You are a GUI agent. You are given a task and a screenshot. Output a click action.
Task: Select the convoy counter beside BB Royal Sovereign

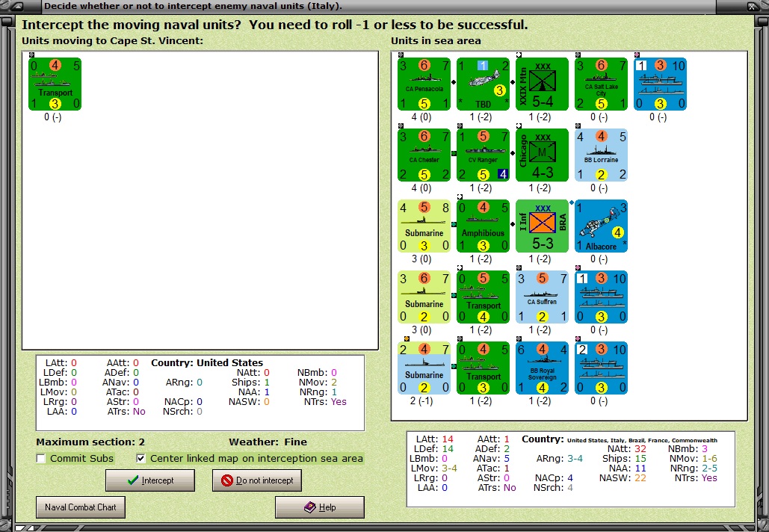point(602,368)
